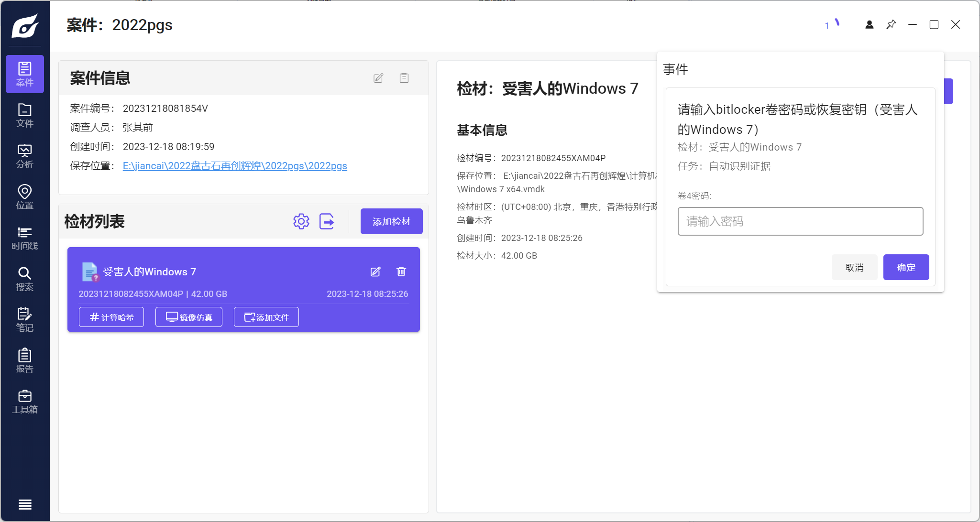Click 镜像仿真 on the evidence card
The image size is (980, 522).
click(189, 317)
